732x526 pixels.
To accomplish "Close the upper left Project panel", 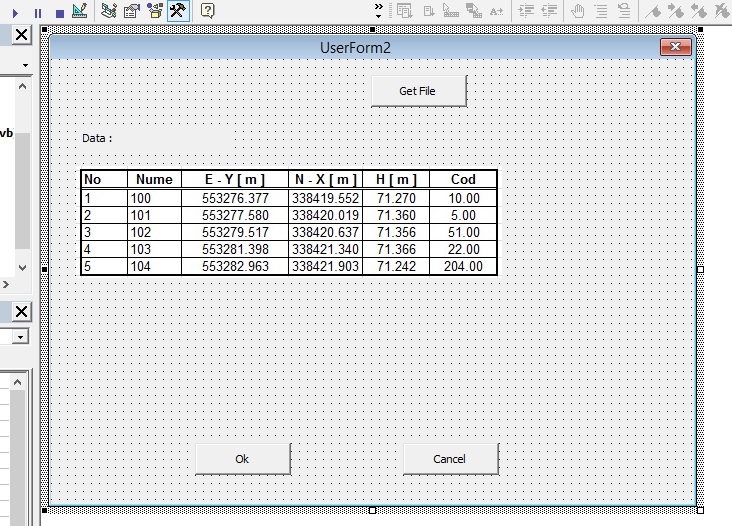I will [x=21, y=35].
